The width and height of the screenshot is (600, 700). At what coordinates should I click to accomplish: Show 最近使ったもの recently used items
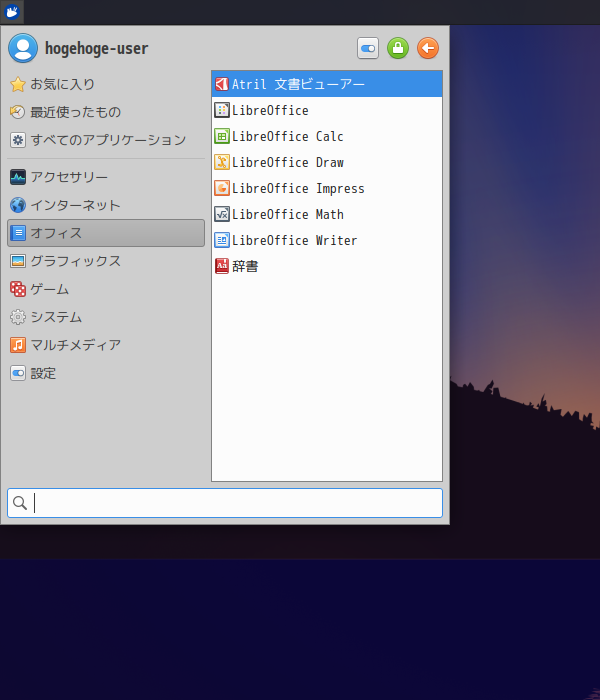coord(106,112)
